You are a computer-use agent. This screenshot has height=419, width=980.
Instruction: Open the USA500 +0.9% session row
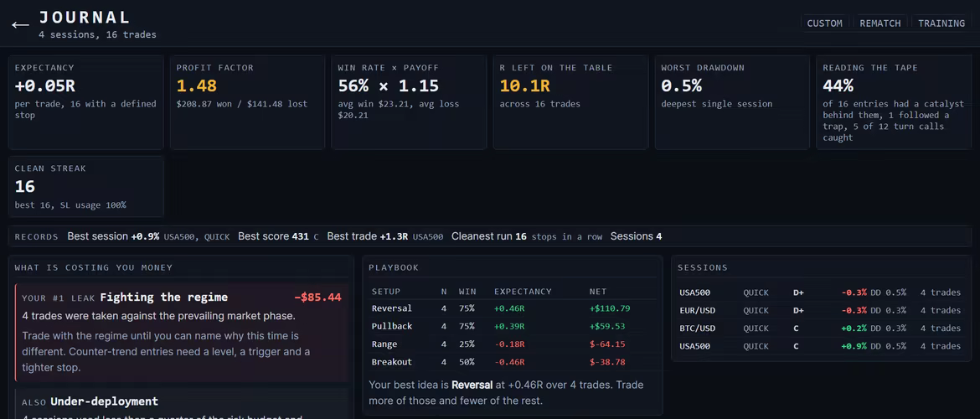820,346
